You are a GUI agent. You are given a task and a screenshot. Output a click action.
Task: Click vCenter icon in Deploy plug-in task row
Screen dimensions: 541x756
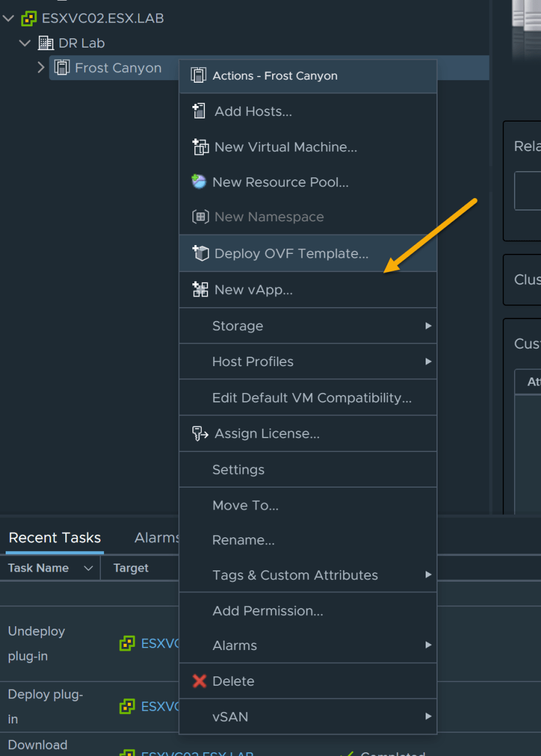click(127, 706)
